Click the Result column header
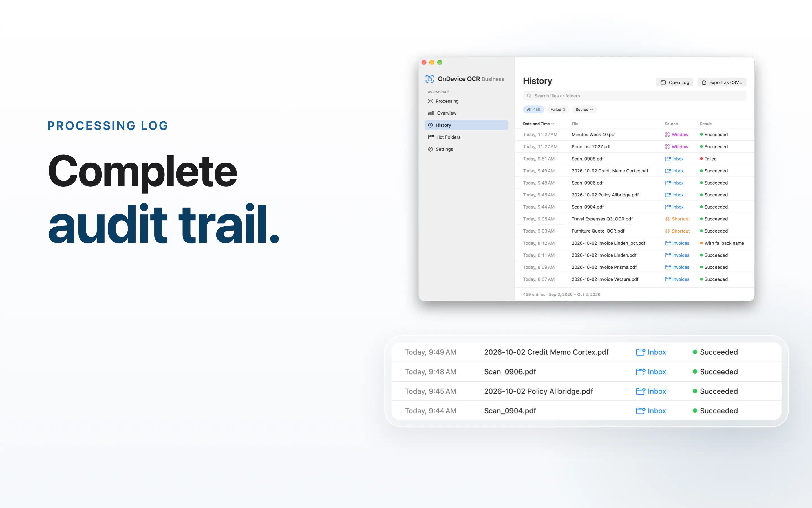Image resolution: width=812 pixels, height=508 pixels. [x=706, y=124]
